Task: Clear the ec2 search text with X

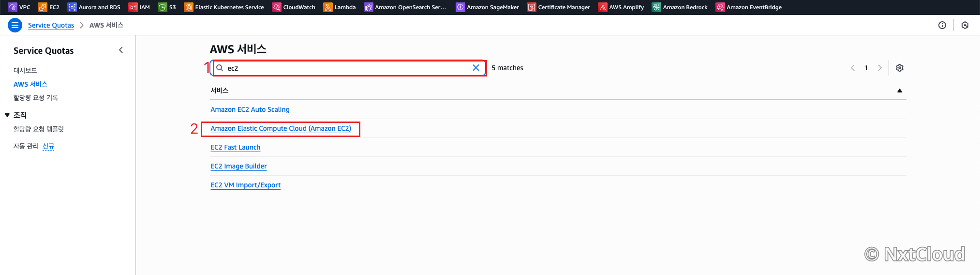Action: click(476, 68)
